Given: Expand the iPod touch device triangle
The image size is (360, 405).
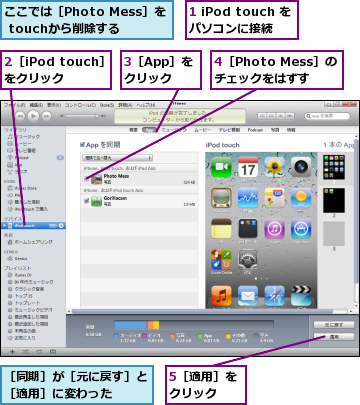Looking at the screenshot, I should point(4,226).
